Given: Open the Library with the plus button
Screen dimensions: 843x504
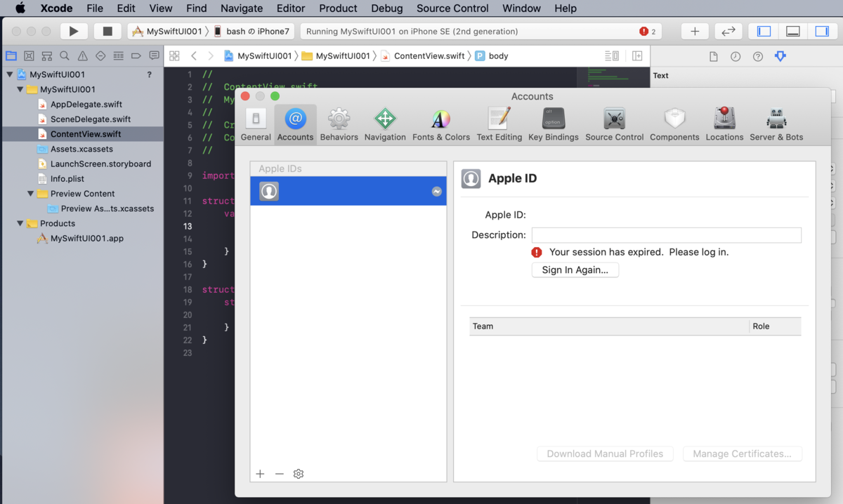Looking at the screenshot, I should pos(695,31).
